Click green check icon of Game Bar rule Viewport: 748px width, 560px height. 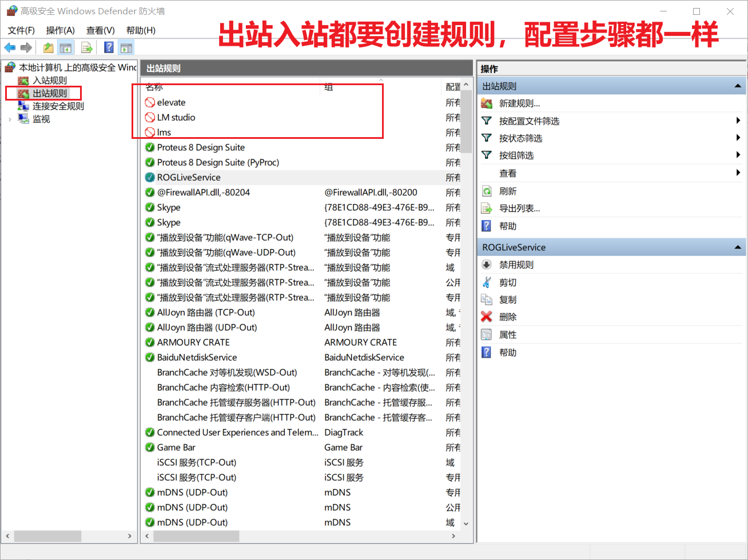tap(150, 447)
